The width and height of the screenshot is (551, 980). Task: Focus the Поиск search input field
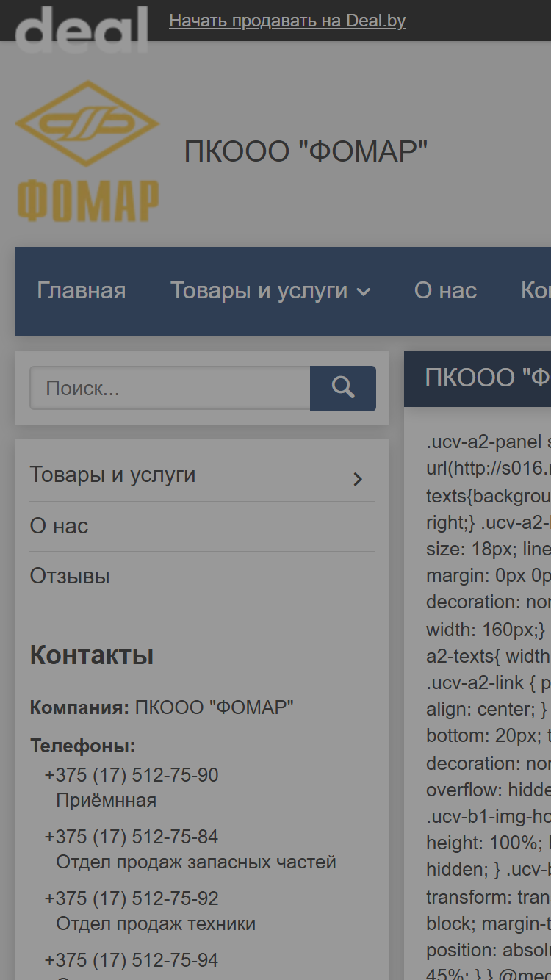coord(170,388)
